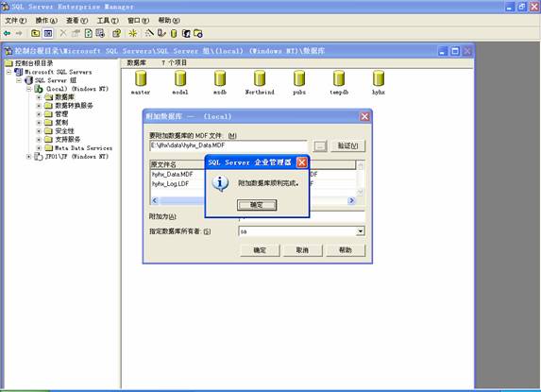541x392 pixels.
Task: Click the Run a Wizard wand icon
Action: point(149,33)
